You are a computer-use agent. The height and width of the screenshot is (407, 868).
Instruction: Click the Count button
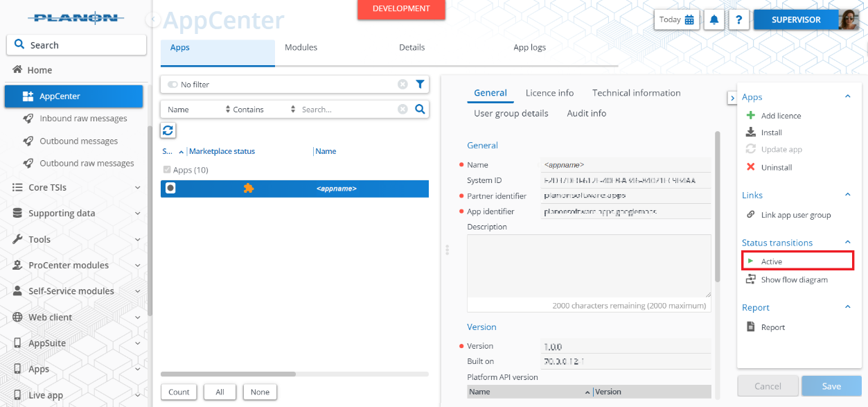[x=179, y=392]
